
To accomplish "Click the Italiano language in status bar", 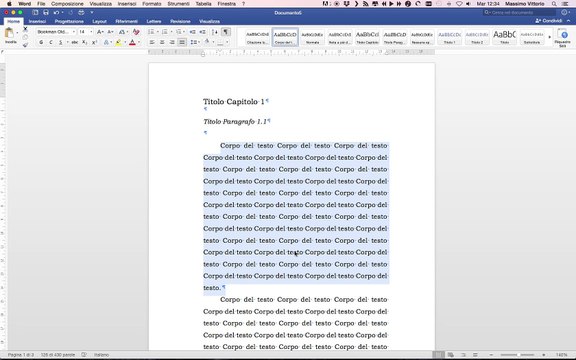I will tap(101, 355).
